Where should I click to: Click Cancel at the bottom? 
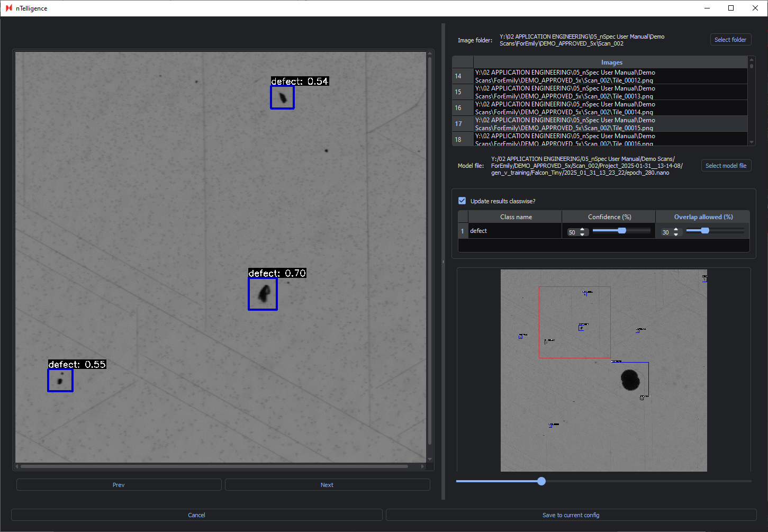pos(196,515)
